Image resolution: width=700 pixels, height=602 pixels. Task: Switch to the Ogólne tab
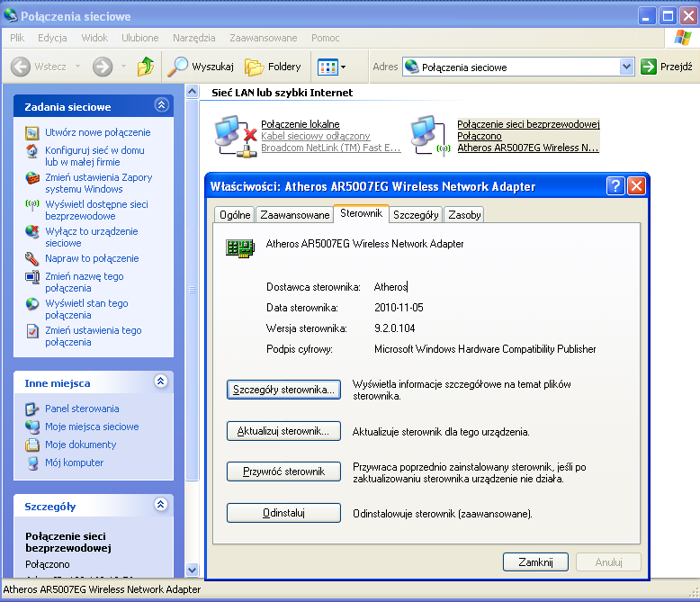point(235,215)
